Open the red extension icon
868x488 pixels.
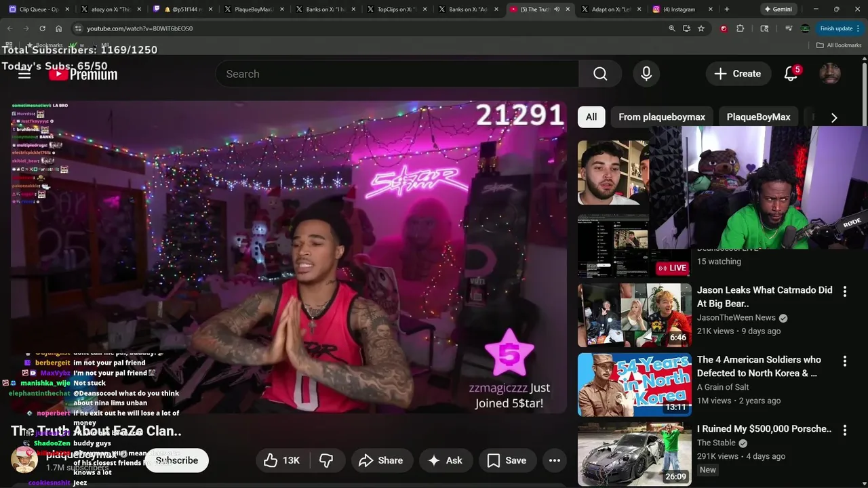point(724,28)
